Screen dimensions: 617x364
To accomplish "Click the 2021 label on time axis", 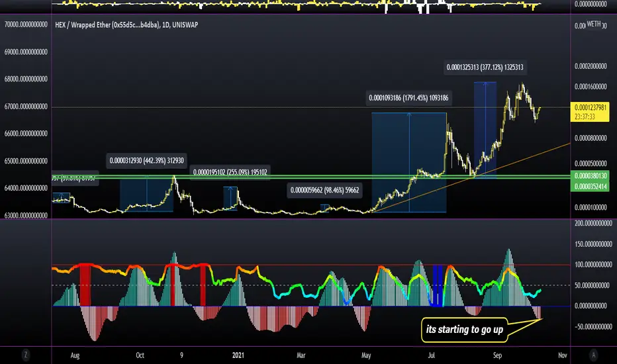I will pos(238,355).
